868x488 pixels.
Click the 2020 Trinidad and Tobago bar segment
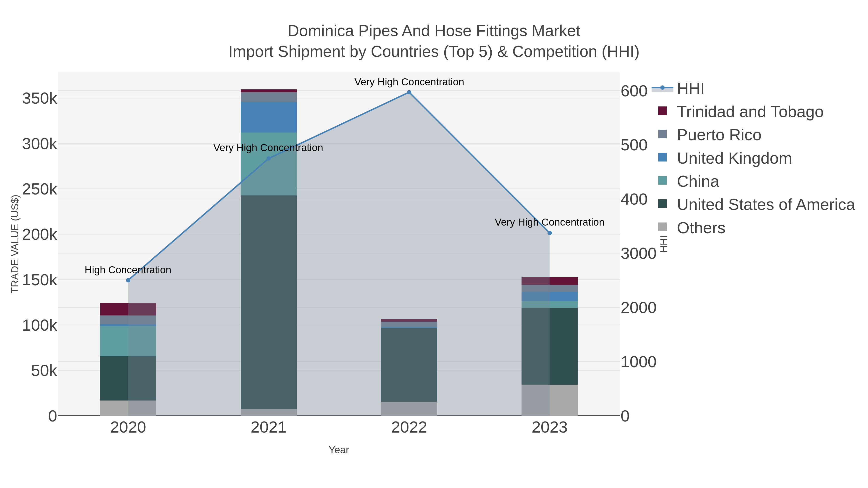pos(128,309)
